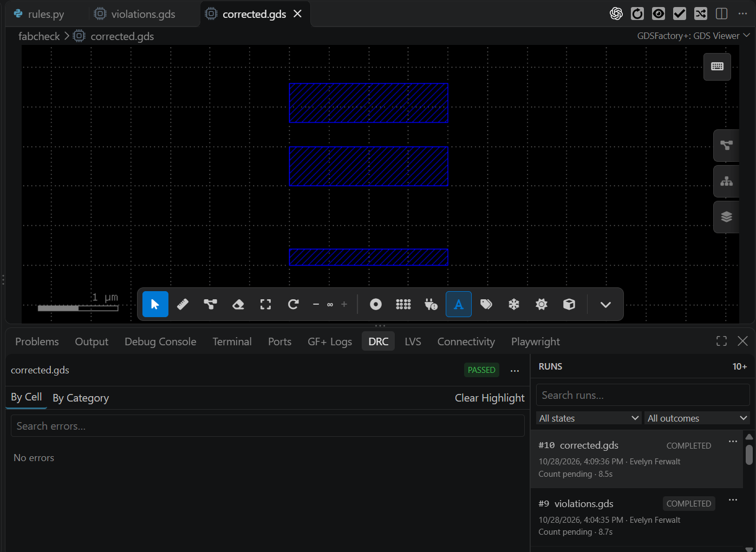Click the shuffle arrows icon in title bar
Viewport: 756px width, 552px height.
click(x=701, y=14)
